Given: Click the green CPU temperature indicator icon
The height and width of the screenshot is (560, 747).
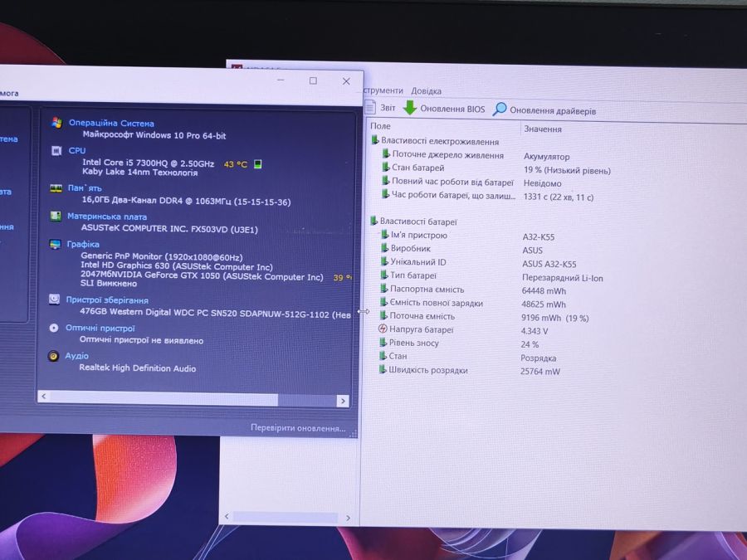Looking at the screenshot, I should (x=258, y=164).
